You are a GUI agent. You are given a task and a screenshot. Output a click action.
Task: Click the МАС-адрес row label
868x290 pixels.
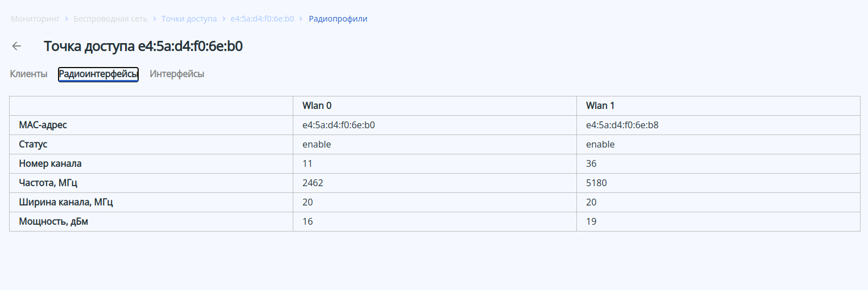[43, 125]
